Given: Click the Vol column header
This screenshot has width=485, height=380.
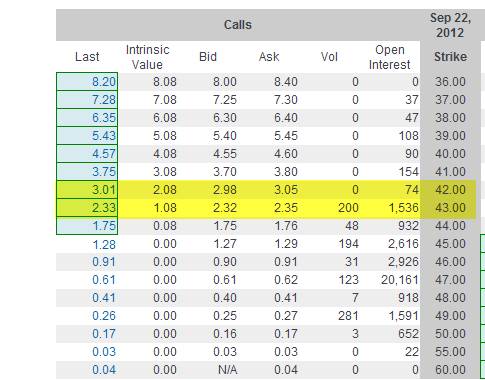Looking at the screenshot, I should coord(329,57).
